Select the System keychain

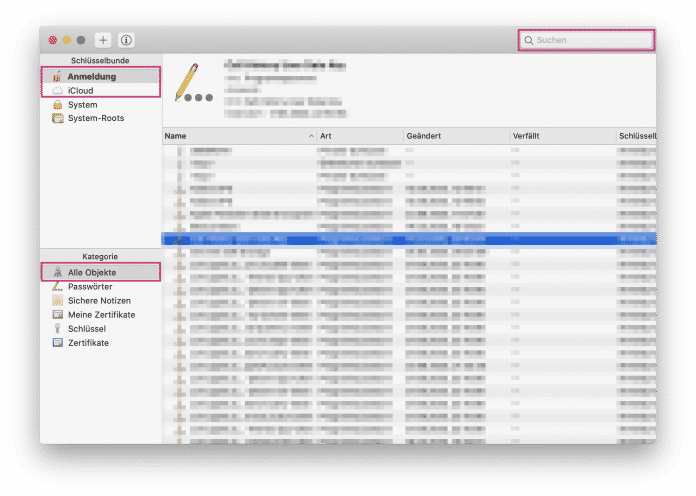(x=82, y=104)
